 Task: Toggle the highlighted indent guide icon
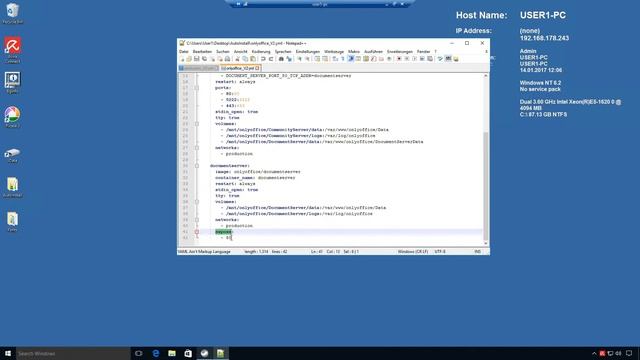click(x=351, y=59)
